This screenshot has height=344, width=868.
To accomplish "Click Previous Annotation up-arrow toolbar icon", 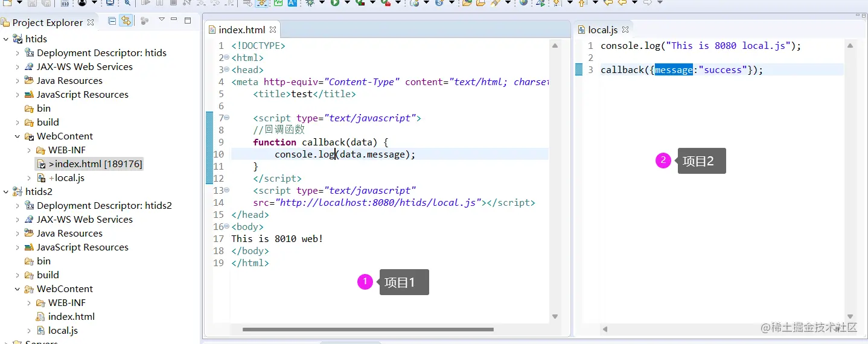I will click(582, 2).
